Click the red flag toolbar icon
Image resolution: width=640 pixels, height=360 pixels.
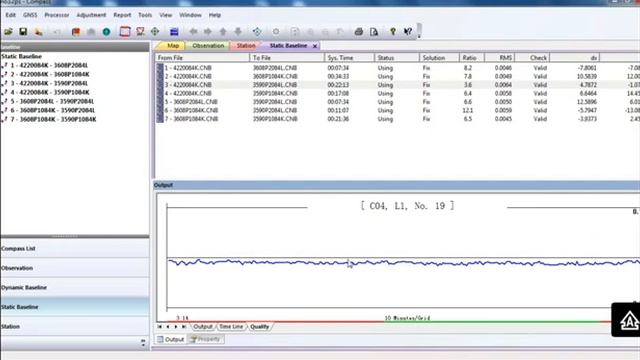click(76, 31)
